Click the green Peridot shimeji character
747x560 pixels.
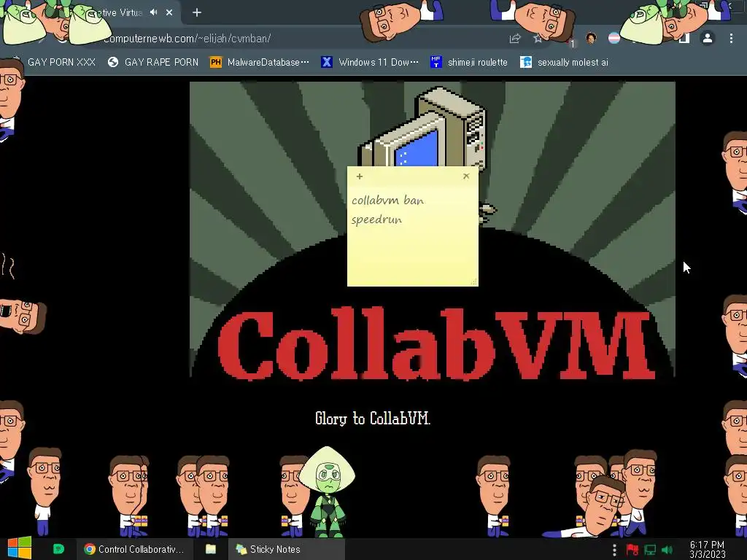pos(328,491)
